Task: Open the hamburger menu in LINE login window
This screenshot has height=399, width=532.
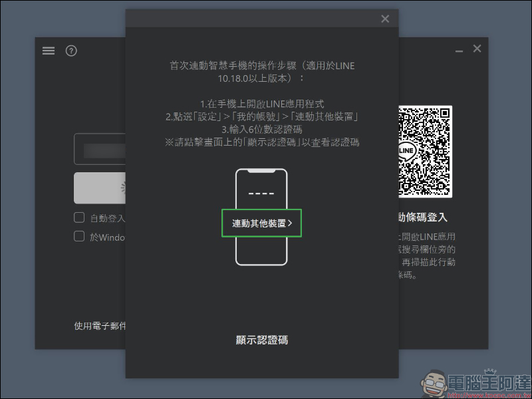Action: pyautogui.click(x=49, y=51)
